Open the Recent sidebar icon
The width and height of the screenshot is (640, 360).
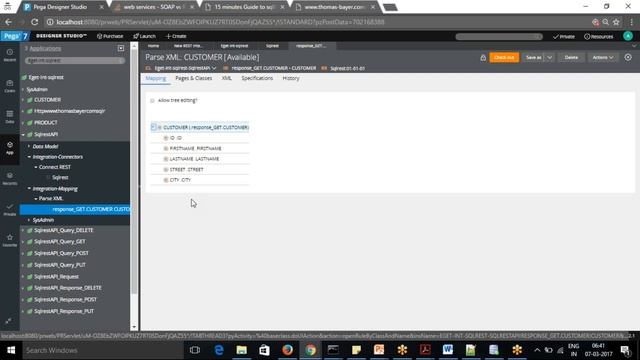coord(9,55)
